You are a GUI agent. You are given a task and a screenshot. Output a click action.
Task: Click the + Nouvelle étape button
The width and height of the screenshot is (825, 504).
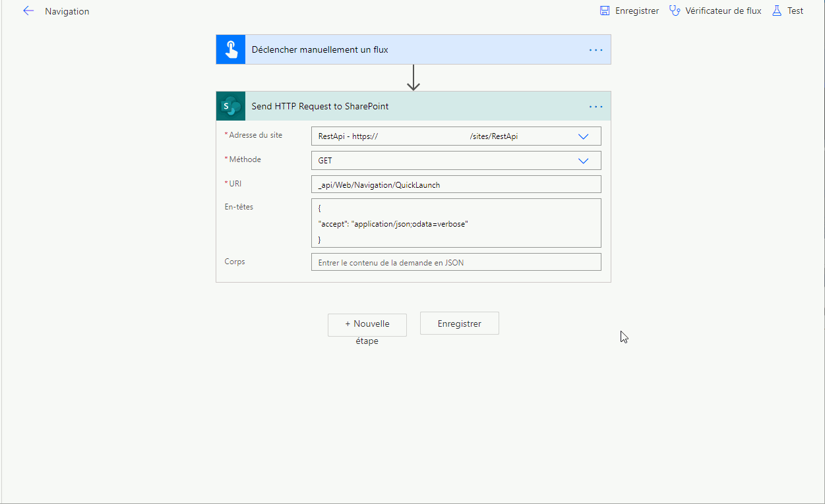[x=367, y=324]
